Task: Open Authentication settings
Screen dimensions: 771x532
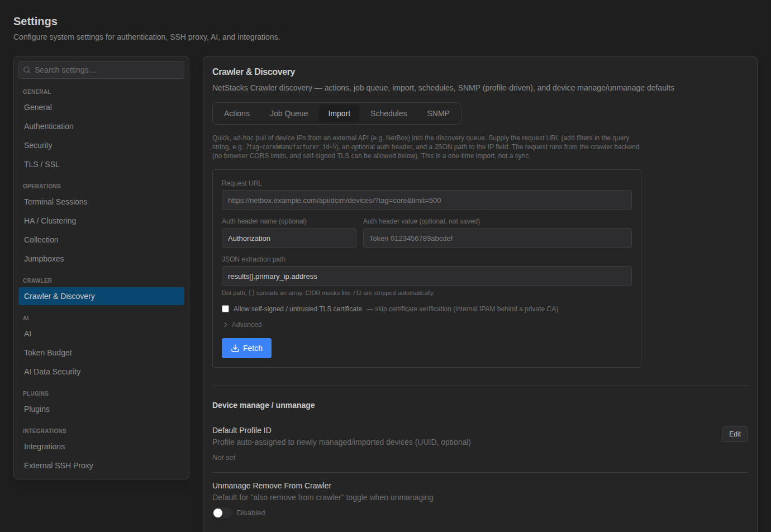Action: (x=101, y=126)
